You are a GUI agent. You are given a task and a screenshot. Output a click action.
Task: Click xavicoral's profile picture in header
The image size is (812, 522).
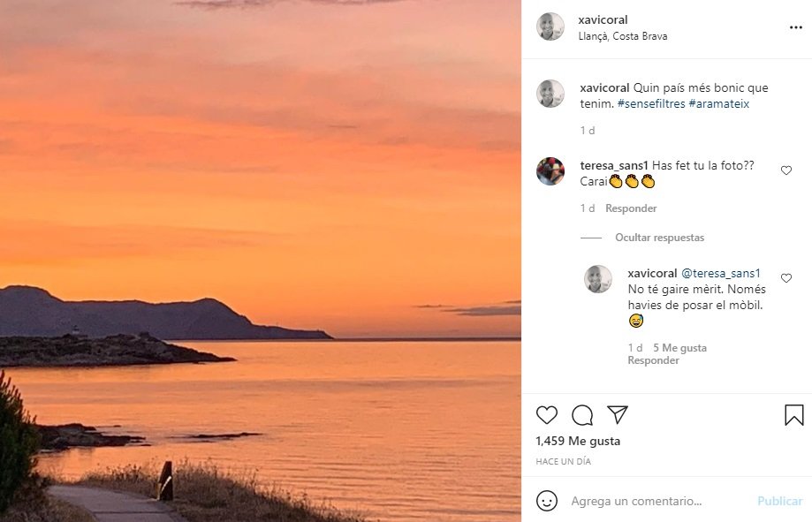(x=550, y=26)
